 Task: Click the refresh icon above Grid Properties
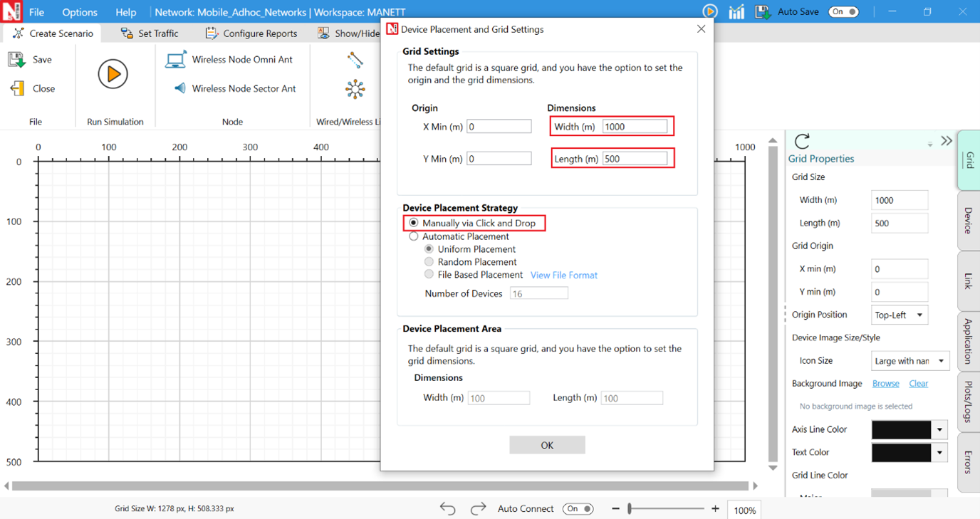802,141
